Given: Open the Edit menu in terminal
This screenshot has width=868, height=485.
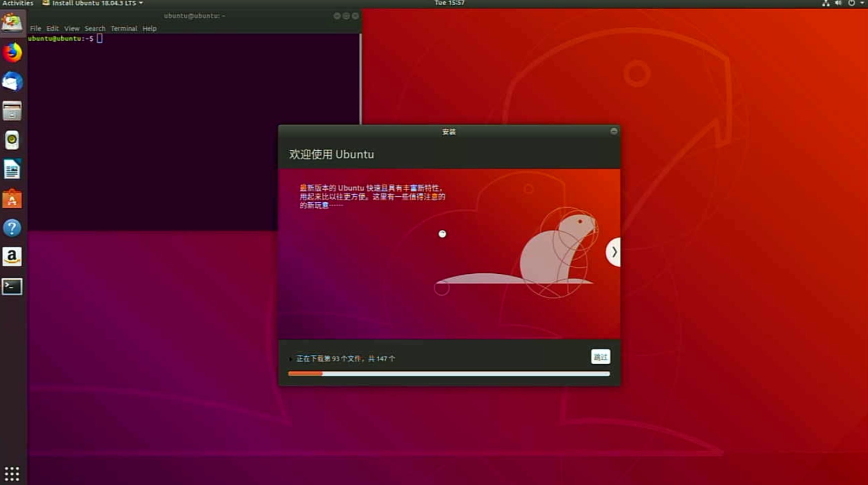Looking at the screenshot, I should [52, 29].
